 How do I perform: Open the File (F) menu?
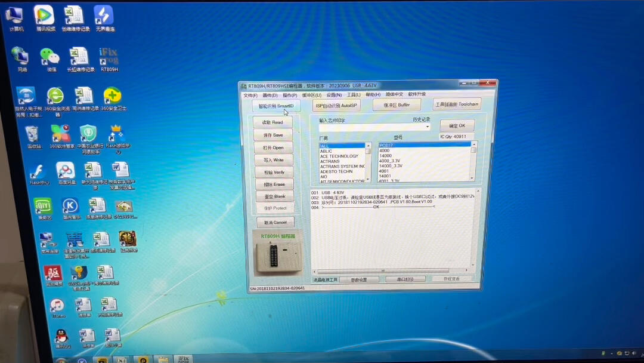pyautogui.click(x=250, y=96)
